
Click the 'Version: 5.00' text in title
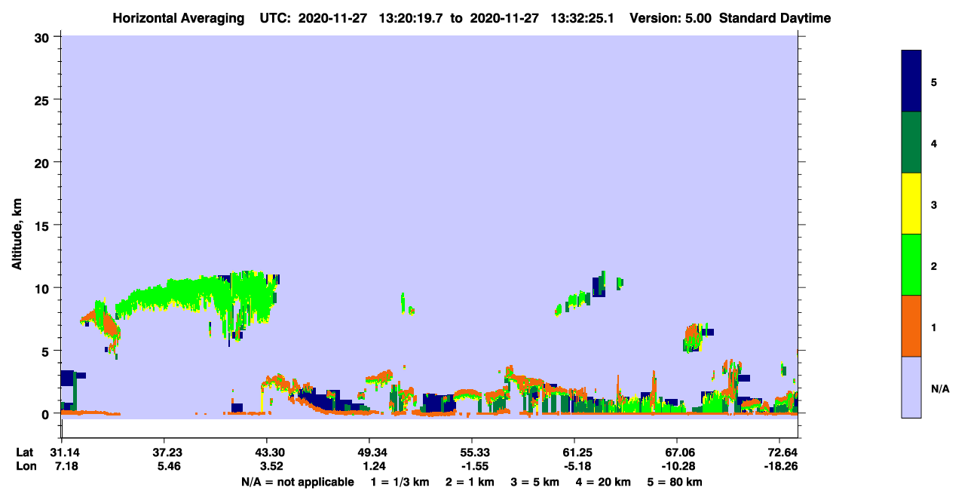click(x=671, y=18)
